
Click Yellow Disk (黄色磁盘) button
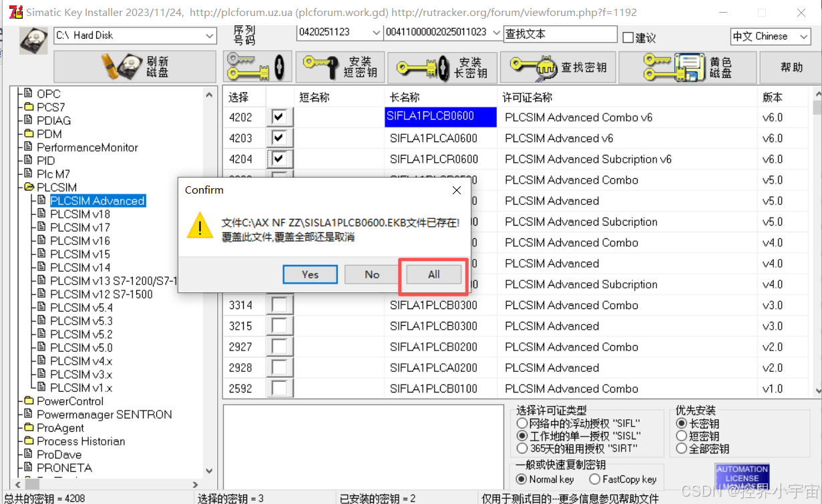click(x=687, y=67)
